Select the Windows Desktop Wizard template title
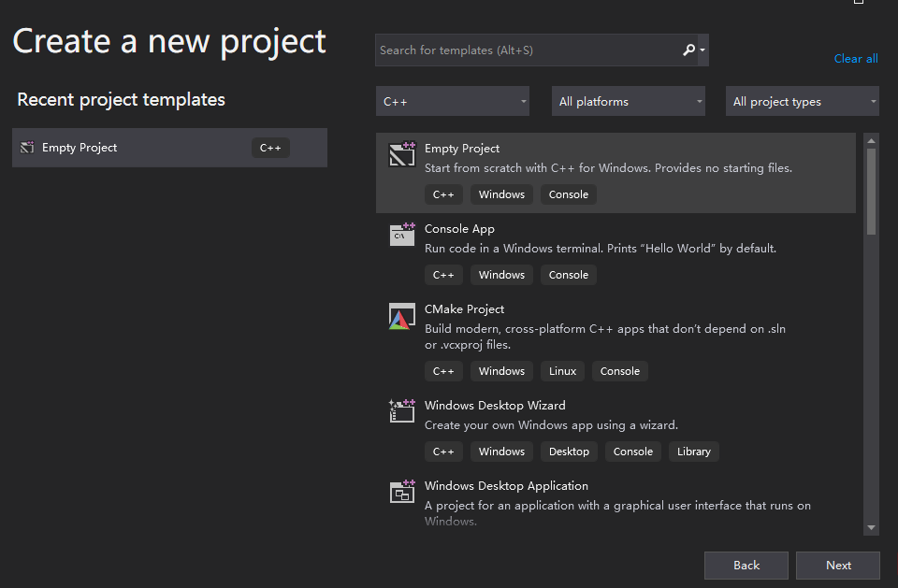 click(495, 406)
